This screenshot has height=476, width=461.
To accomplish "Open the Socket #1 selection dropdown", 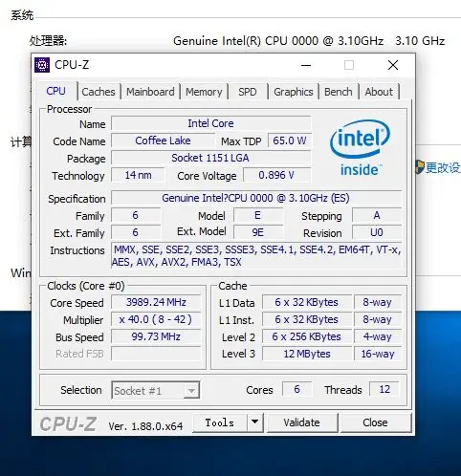I will tap(156, 390).
